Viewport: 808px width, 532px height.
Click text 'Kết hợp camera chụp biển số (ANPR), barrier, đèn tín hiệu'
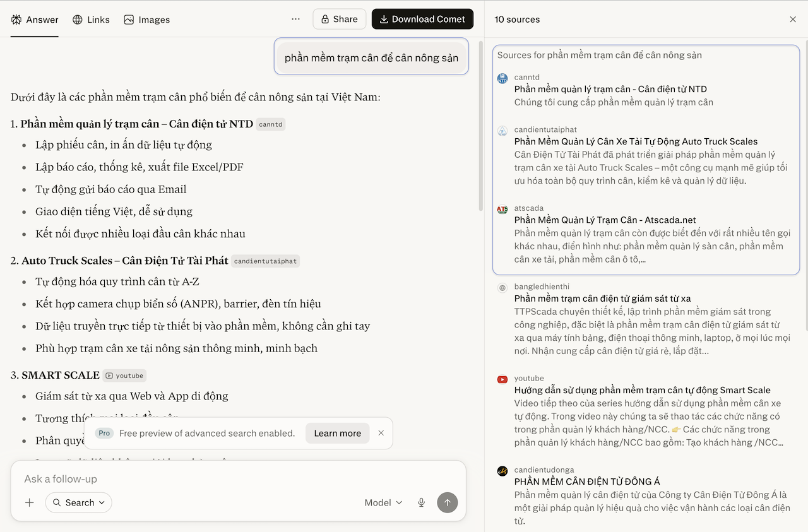click(178, 304)
